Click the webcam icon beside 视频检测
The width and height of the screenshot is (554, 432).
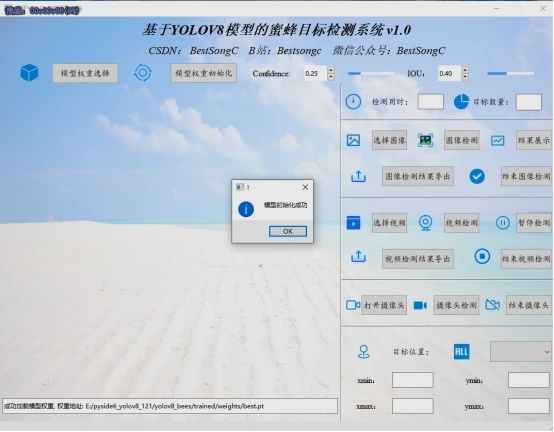pyautogui.click(x=425, y=223)
